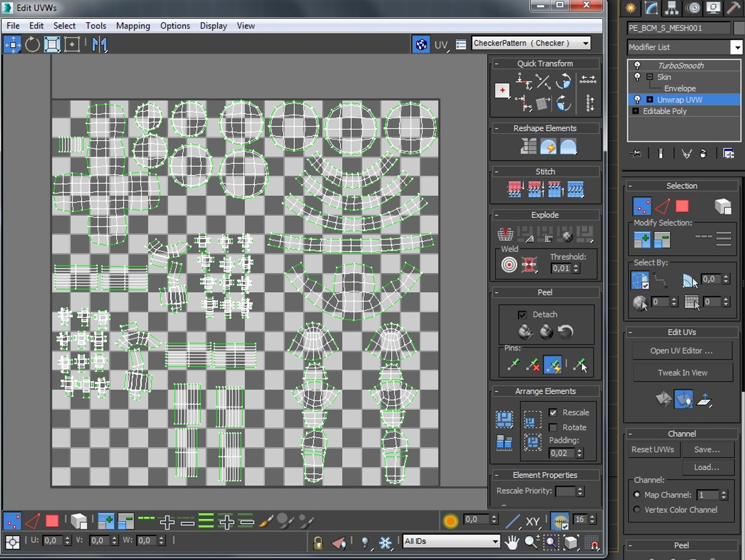Collapse the Edit UVs rollout
The height and width of the screenshot is (560, 745).
[630, 332]
